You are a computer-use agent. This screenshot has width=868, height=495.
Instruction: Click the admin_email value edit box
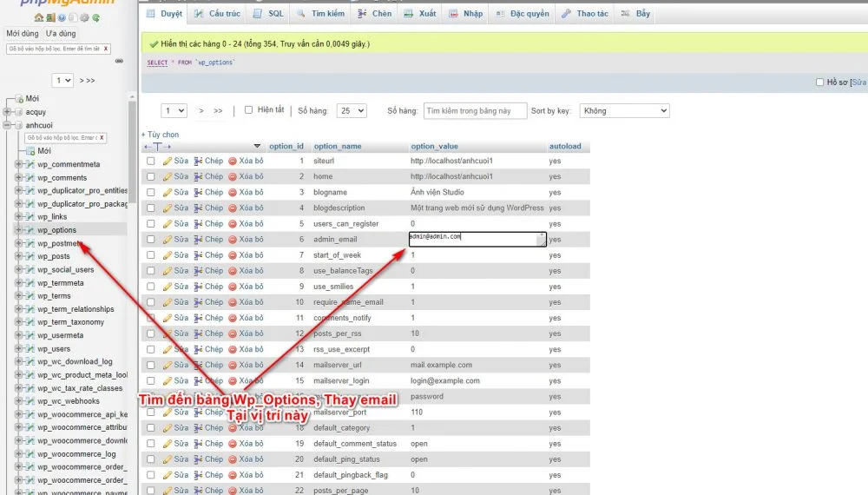(x=477, y=239)
